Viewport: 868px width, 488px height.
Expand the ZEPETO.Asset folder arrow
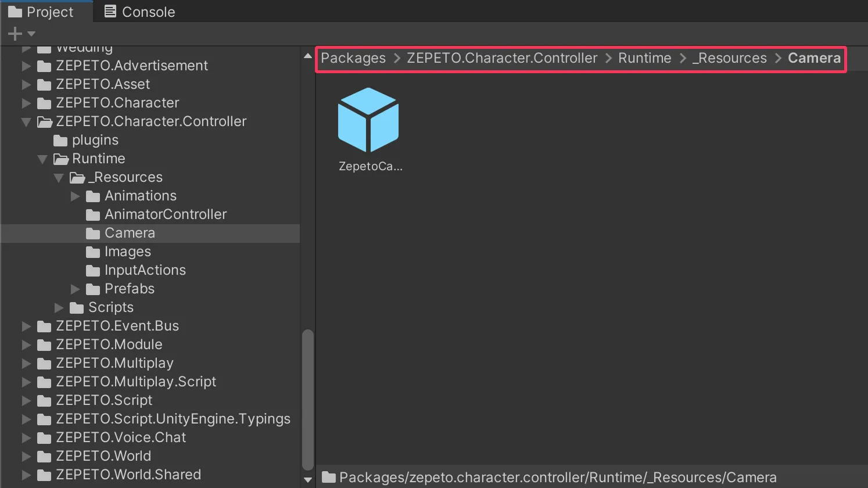click(26, 85)
